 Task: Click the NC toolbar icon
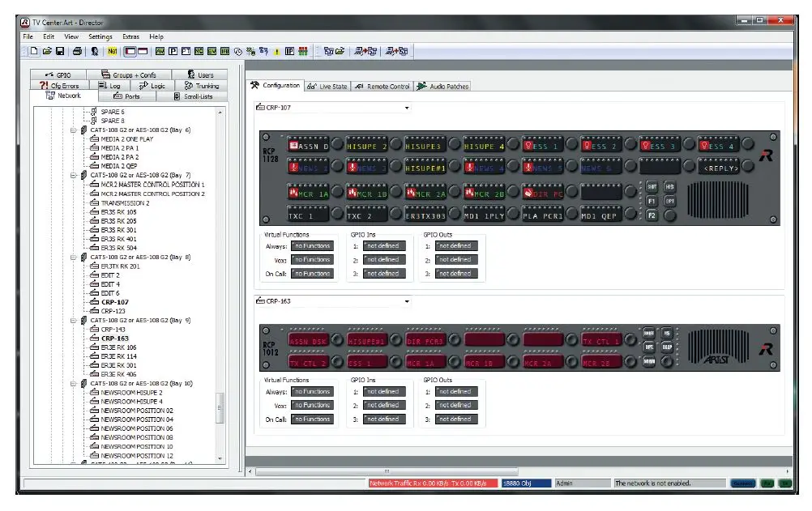coord(199,51)
